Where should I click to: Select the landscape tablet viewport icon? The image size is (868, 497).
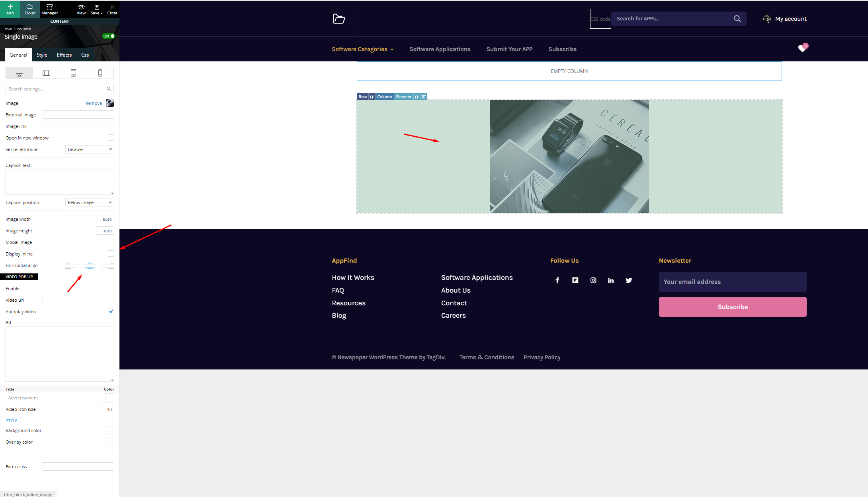pyautogui.click(x=46, y=73)
